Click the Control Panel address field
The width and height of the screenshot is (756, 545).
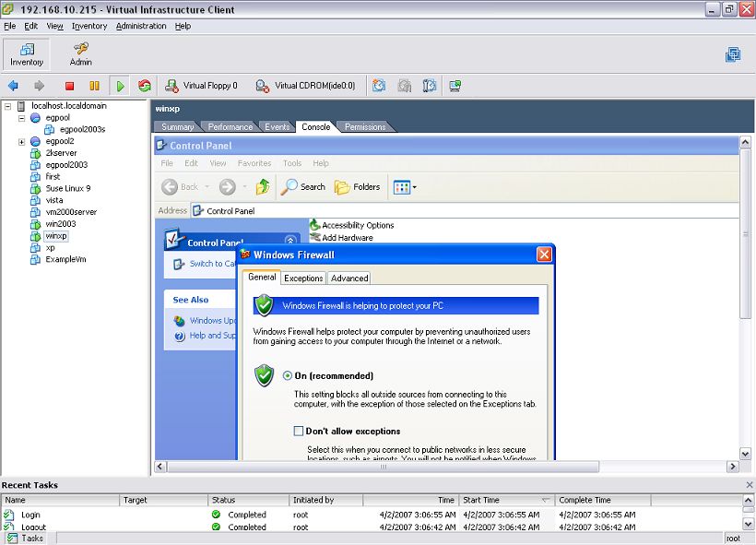coord(465,211)
